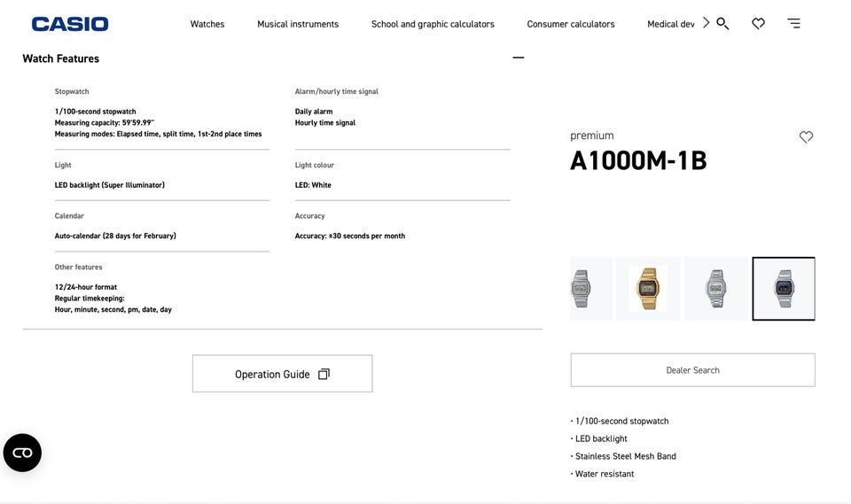Open the search magnifier icon
The height and width of the screenshot is (504, 851).
click(x=722, y=23)
